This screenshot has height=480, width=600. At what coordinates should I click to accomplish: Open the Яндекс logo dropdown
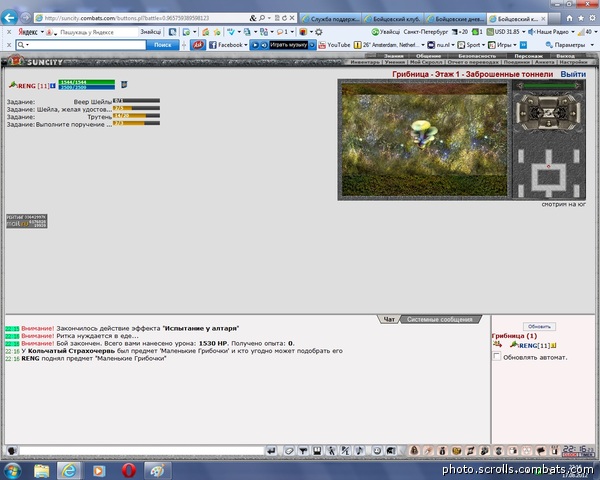click(42, 32)
